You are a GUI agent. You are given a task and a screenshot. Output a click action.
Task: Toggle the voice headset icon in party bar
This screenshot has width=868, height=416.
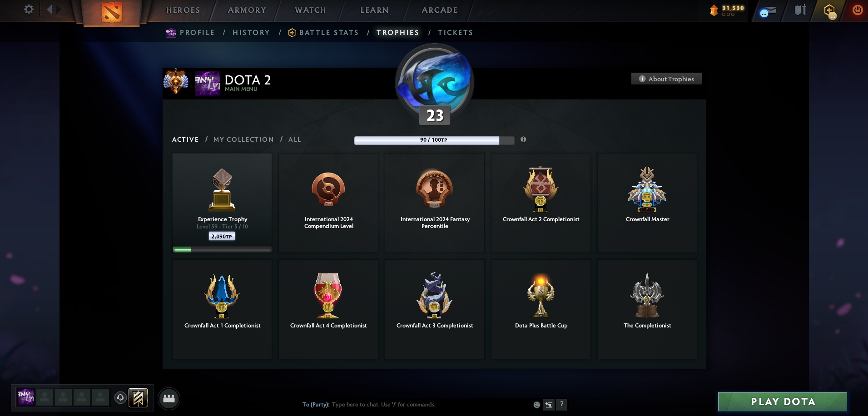(120, 397)
